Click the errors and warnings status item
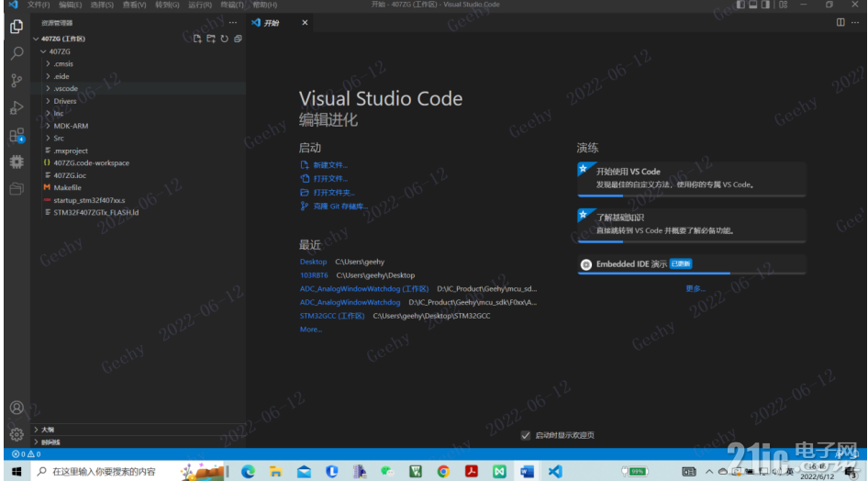The width and height of the screenshot is (868, 481). click(27, 454)
